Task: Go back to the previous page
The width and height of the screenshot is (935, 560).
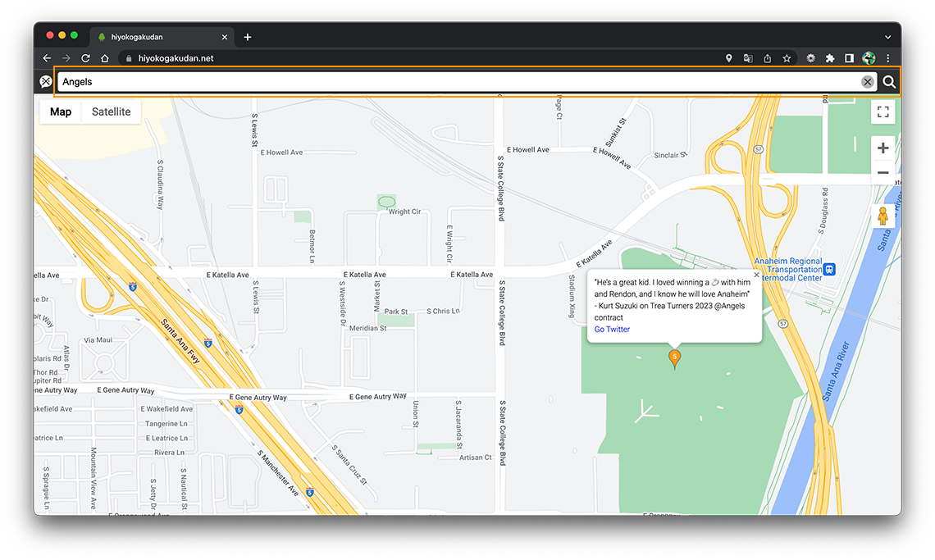Action: 47,58
